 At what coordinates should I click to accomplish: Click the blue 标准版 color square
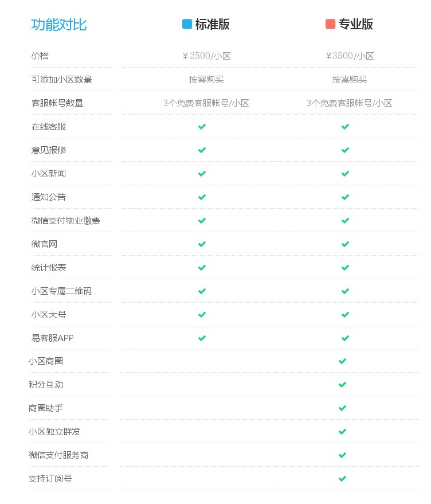(x=187, y=24)
